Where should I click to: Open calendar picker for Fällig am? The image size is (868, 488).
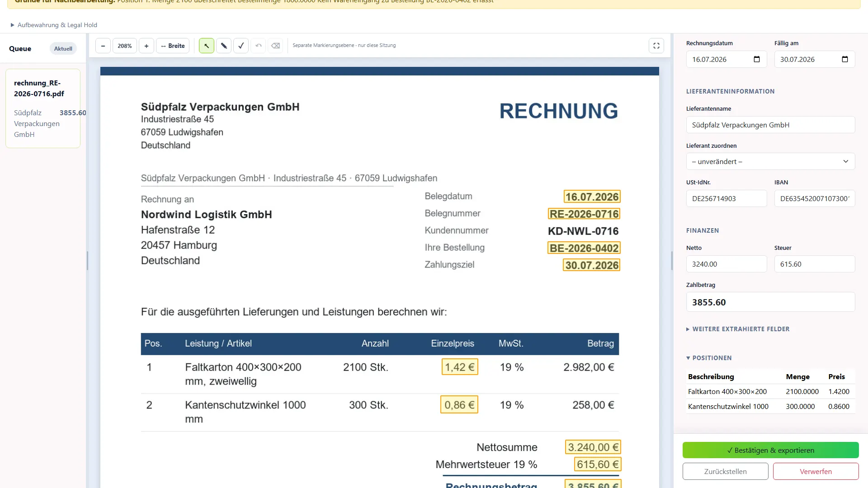tap(845, 59)
